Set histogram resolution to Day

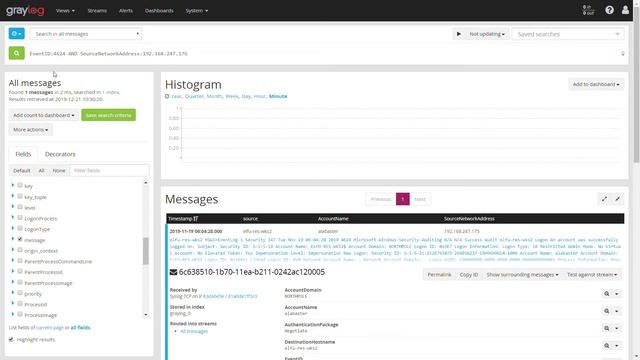pos(246,96)
